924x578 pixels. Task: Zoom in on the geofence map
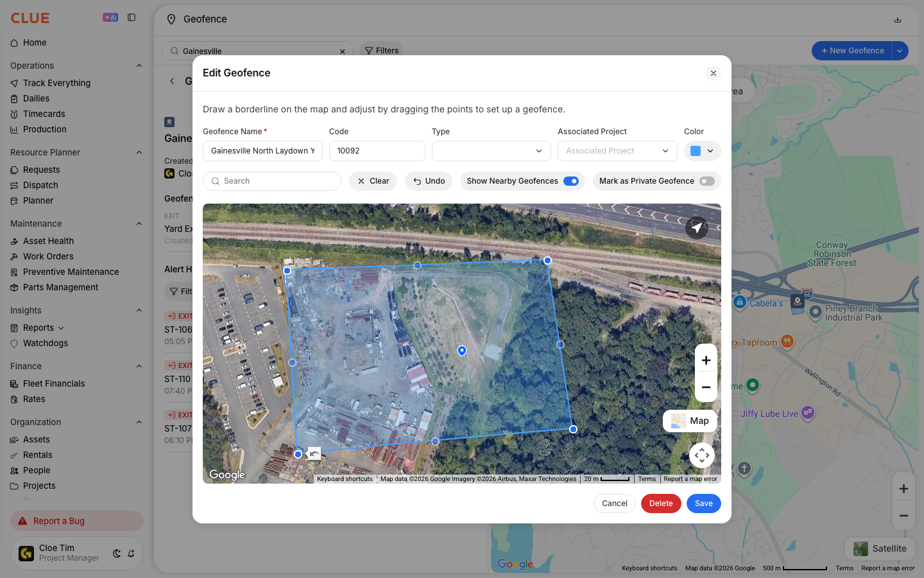tap(706, 360)
